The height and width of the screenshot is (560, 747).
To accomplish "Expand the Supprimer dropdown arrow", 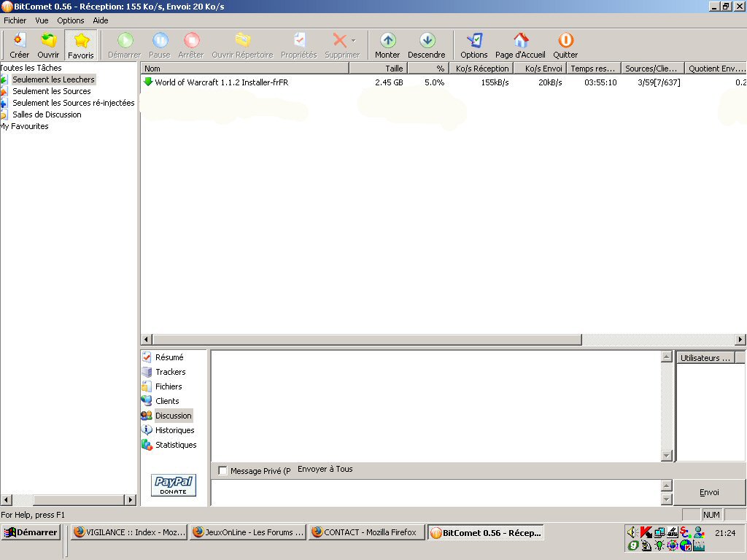I will click(354, 41).
